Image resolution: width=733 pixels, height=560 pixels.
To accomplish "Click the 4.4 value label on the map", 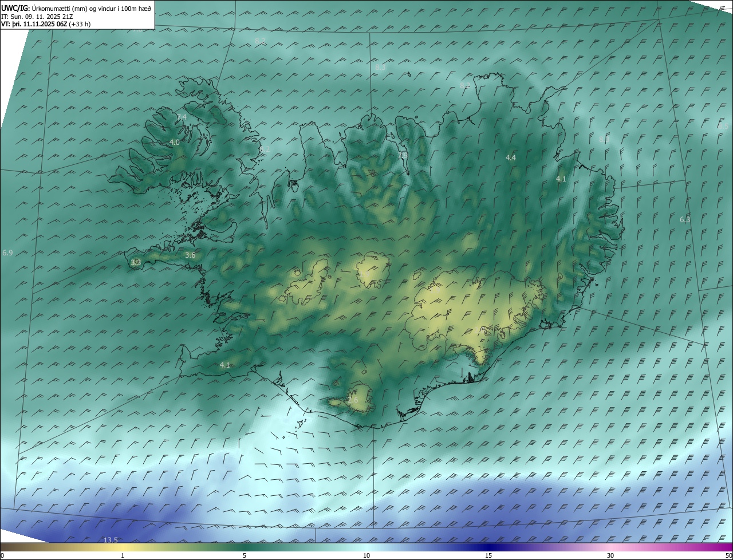I will (511, 157).
